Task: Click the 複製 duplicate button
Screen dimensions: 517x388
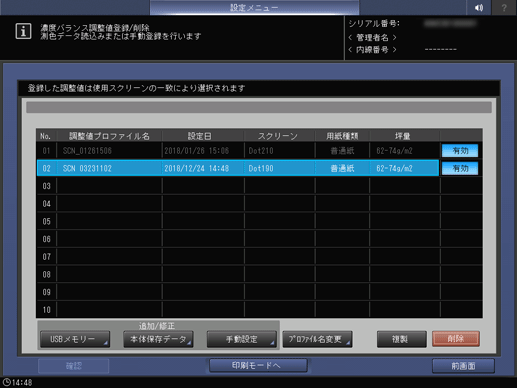Action: (401, 339)
